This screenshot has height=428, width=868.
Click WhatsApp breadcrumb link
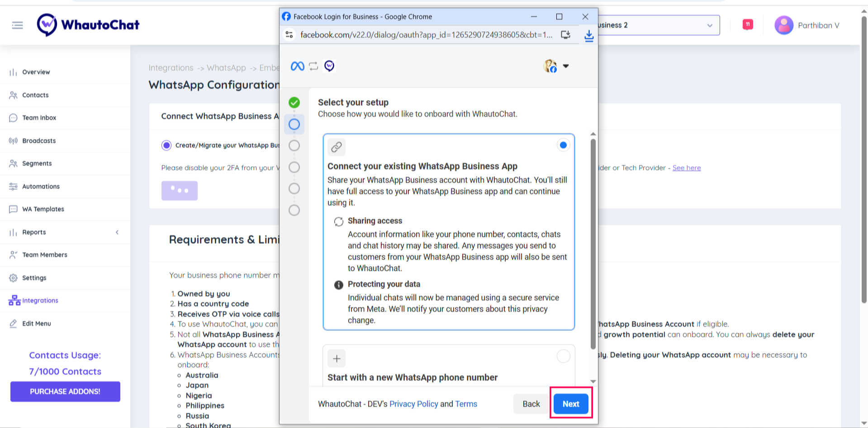(x=226, y=68)
